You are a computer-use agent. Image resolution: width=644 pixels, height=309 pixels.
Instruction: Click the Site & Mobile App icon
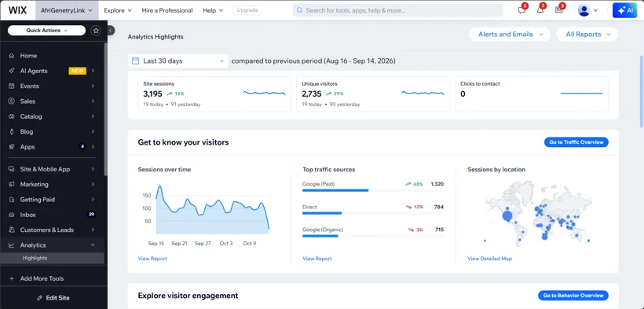[x=12, y=169]
